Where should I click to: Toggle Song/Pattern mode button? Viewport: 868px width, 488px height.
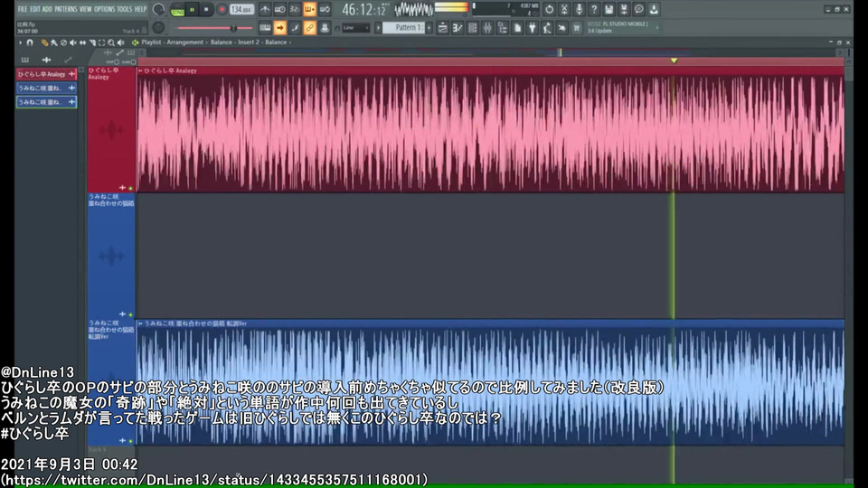[178, 10]
